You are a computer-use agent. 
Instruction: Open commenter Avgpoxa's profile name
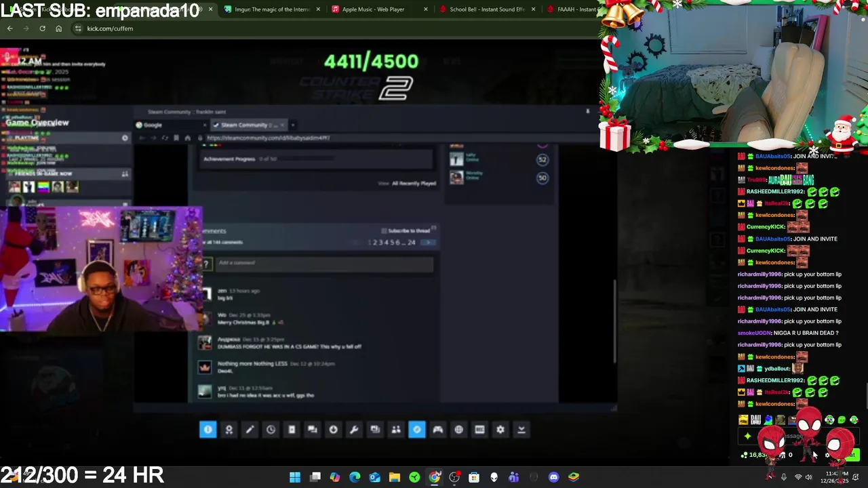point(229,339)
